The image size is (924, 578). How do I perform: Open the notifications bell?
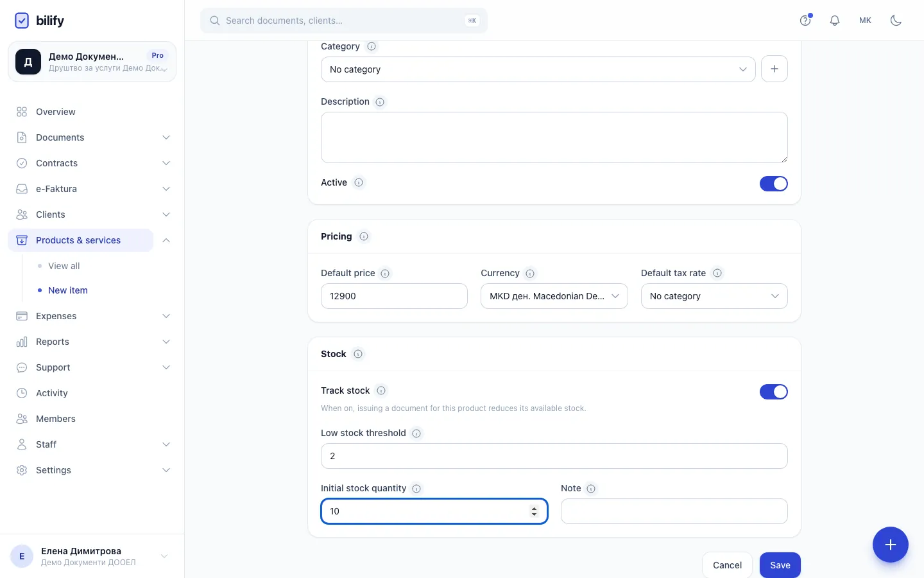click(x=835, y=21)
